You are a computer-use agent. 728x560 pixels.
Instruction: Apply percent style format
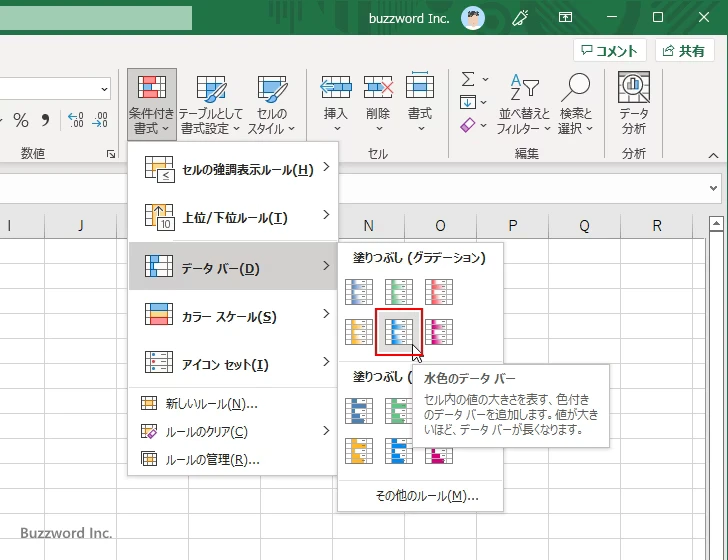[x=21, y=120]
